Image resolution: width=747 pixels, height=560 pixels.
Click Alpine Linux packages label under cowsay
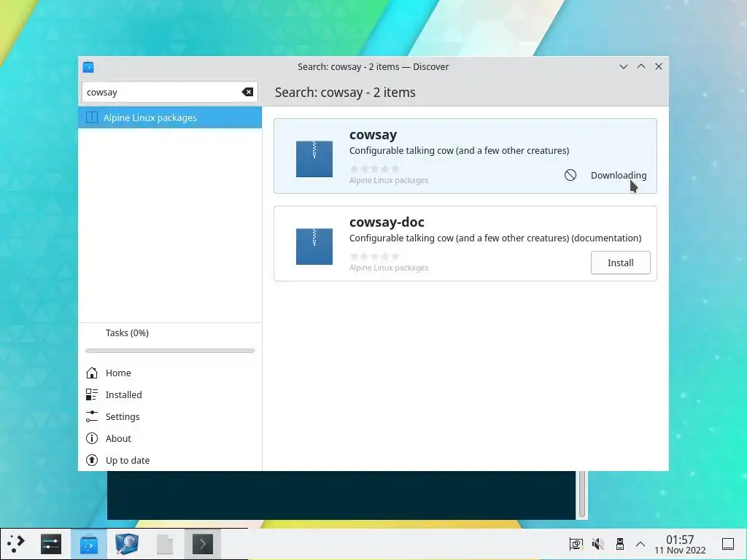[x=389, y=180]
